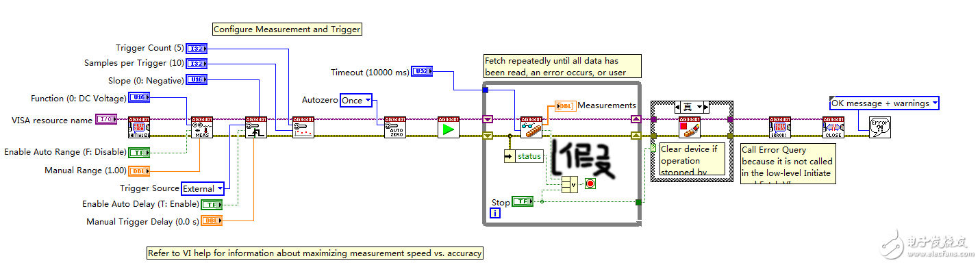This screenshot has height=265, width=980.
Task: Click the green play Initiate VI icon
Action: tap(449, 127)
